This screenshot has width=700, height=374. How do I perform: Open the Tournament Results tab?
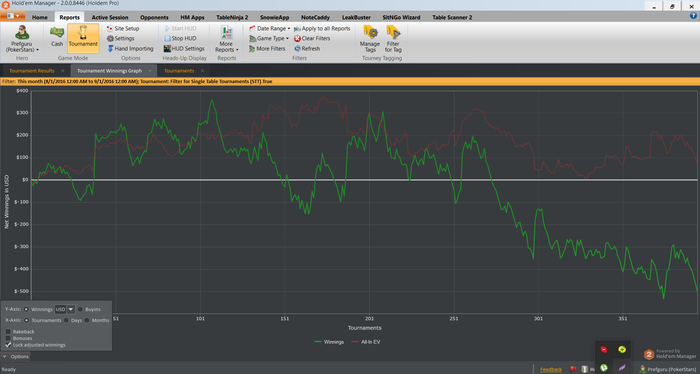[32, 71]
